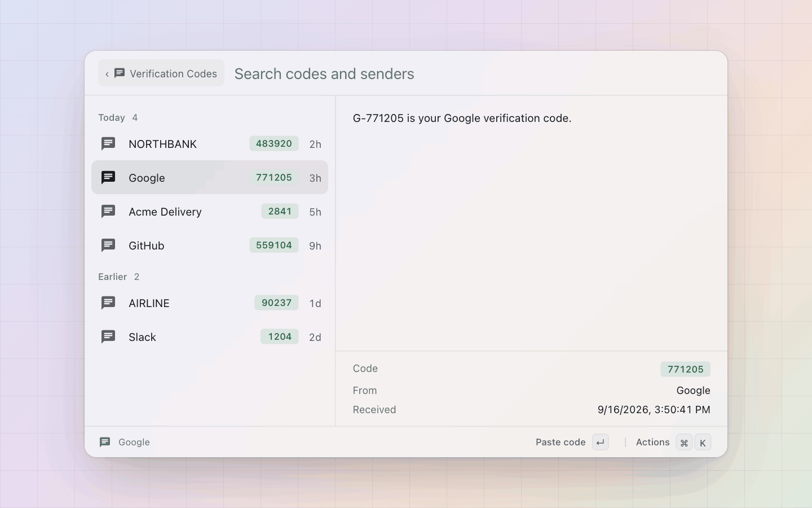Click the 1204 code badge
Screen dimensions: 812x508
point(280,336)
